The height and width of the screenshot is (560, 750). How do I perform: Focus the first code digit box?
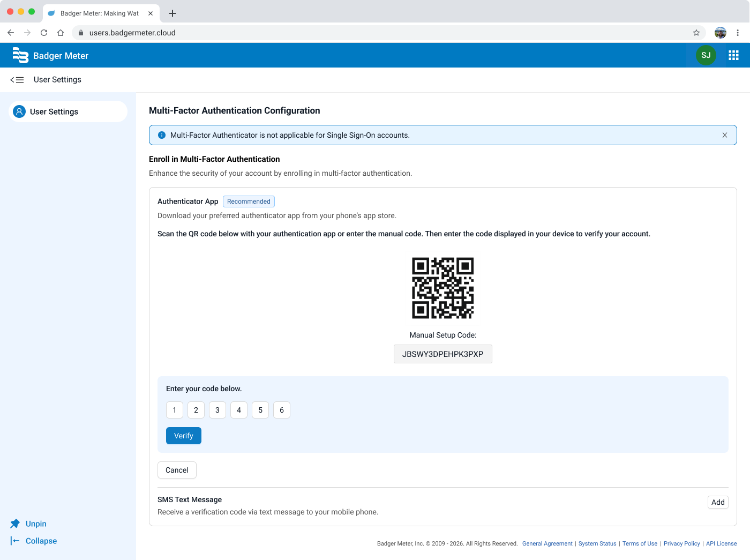click(x=175, y=410)
